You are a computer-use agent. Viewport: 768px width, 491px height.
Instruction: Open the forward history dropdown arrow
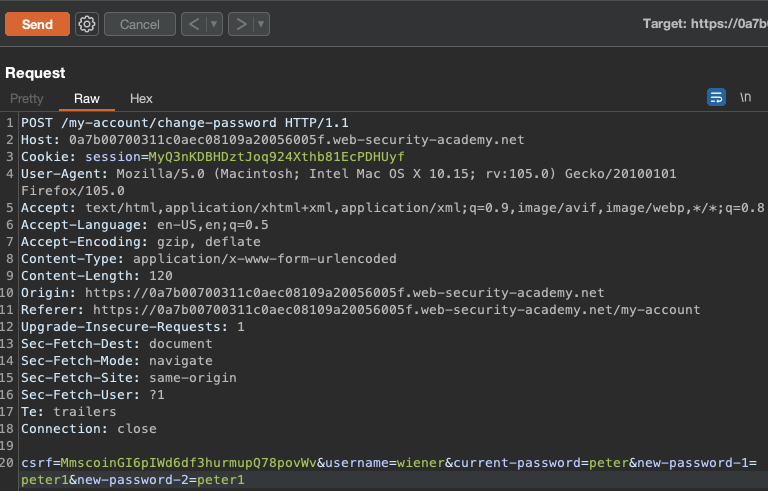261,24
